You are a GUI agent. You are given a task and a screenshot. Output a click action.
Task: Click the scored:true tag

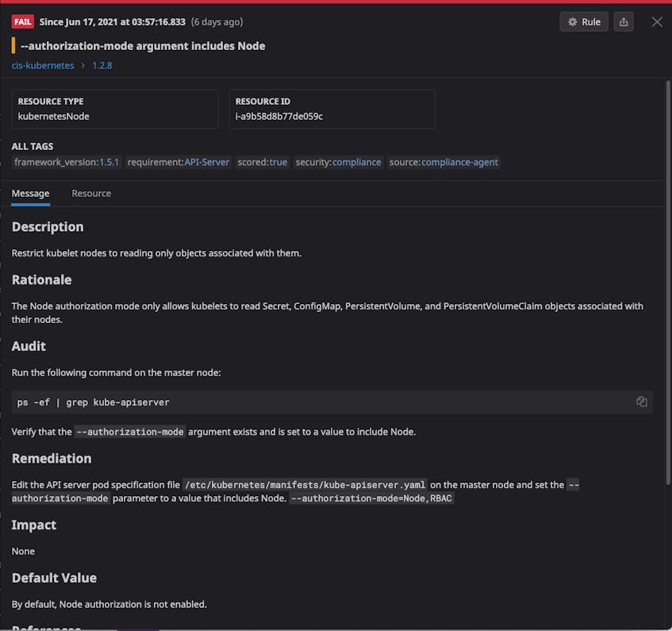(x=263, y=162)
